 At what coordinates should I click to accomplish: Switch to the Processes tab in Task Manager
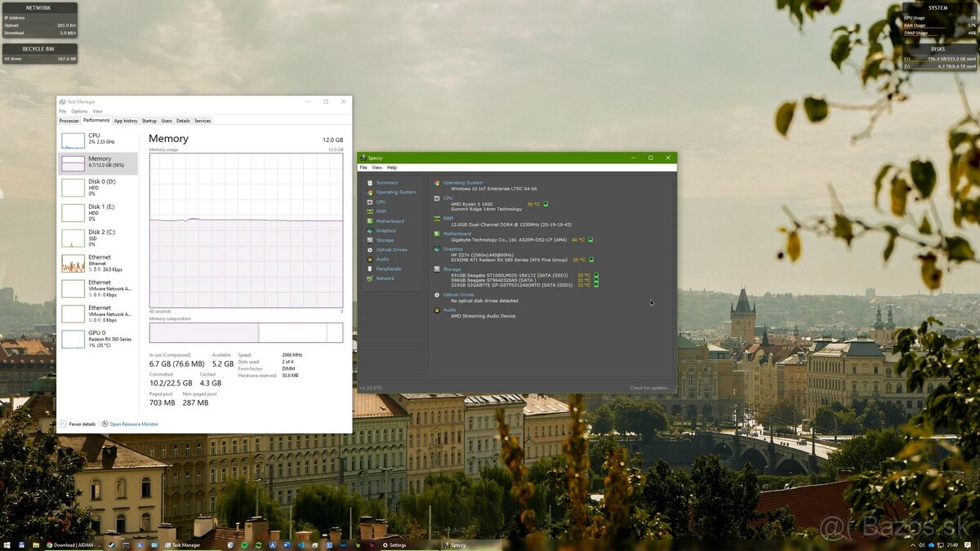coord(69,120)
